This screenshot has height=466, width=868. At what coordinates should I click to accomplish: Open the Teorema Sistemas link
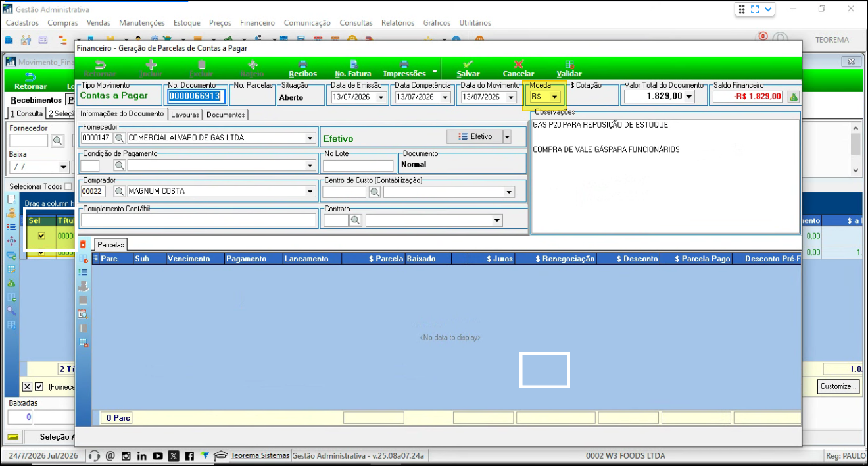(260, 455)
